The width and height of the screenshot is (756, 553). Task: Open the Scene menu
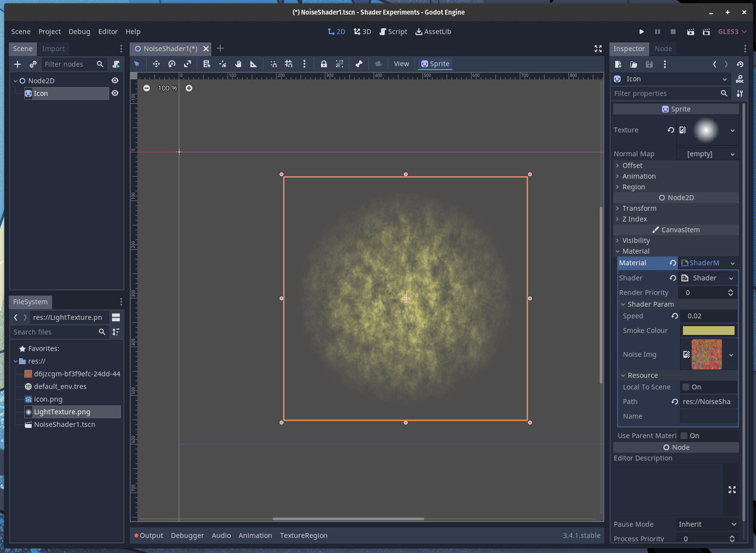(x=21, y=32)
